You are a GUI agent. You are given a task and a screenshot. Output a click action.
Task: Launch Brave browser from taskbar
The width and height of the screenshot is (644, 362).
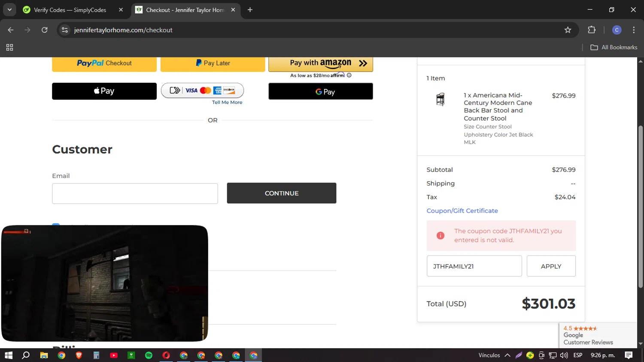pyautogui.click(x=79, y=355)
